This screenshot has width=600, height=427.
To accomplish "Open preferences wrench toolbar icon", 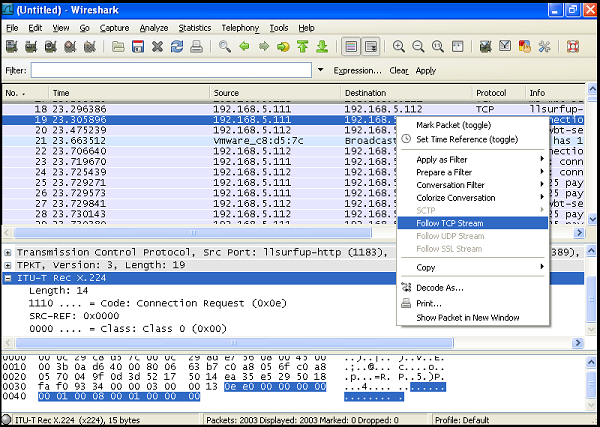I will click(x=544, y=47).
